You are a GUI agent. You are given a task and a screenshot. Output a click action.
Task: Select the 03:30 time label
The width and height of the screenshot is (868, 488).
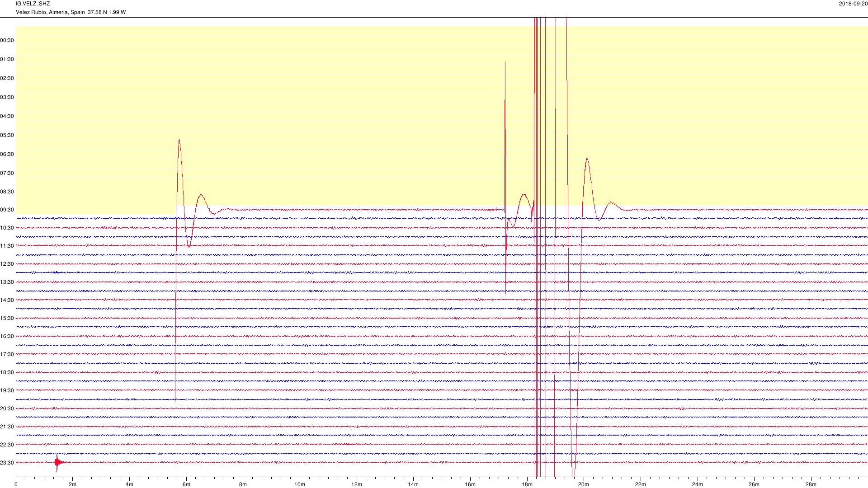[7, 97]
